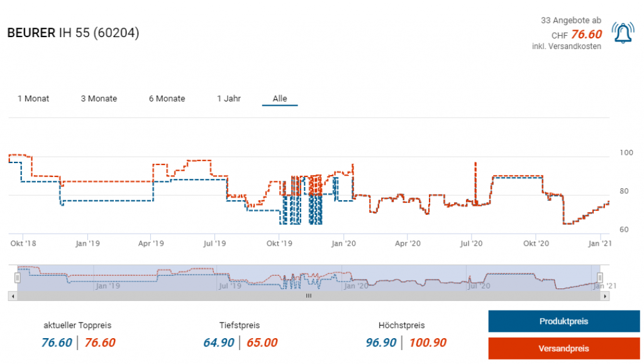Click the aktueller Toppreis 76.60 blue value

[x=57, y=343]
